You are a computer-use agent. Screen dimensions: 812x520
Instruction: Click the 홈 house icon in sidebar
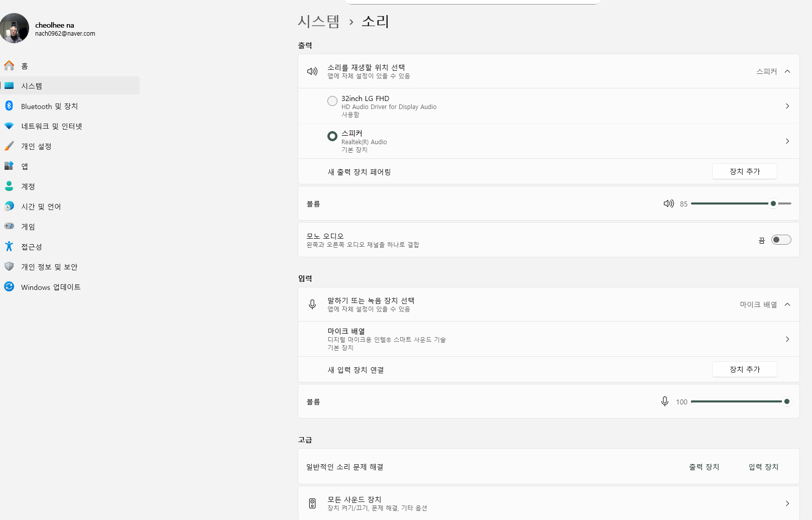tap(9, 65)
